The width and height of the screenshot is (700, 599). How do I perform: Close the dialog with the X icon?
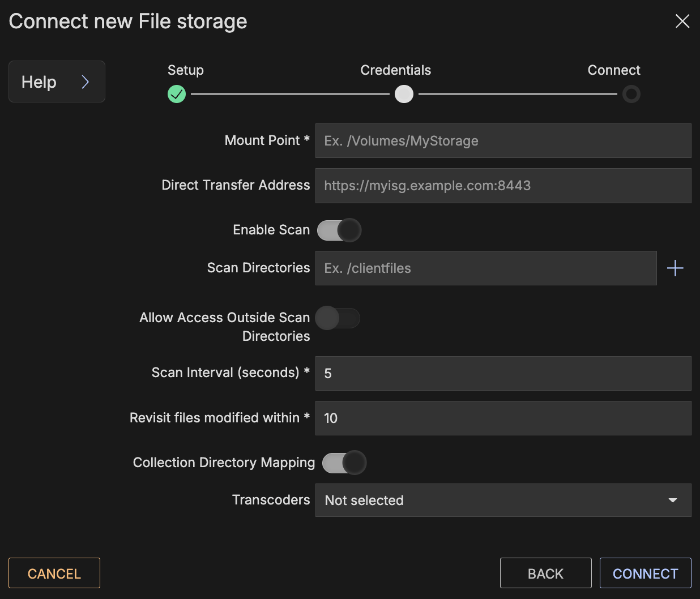coord(682,22)
